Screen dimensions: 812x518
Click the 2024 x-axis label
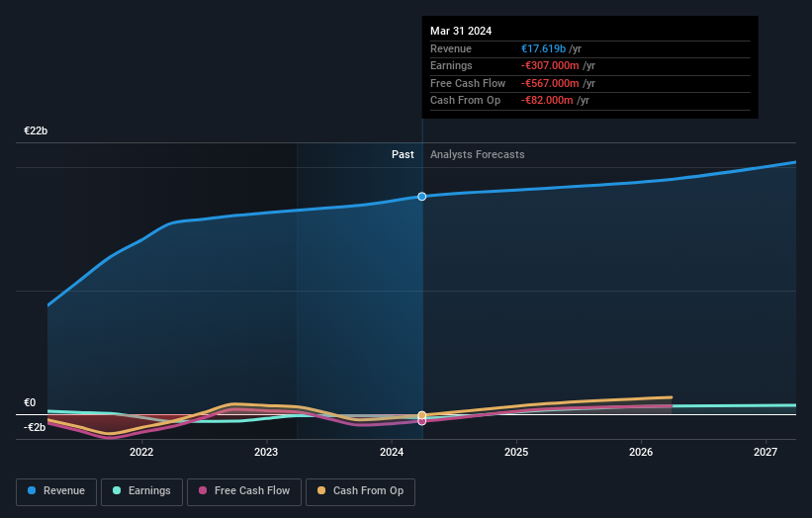coord(392,453)
